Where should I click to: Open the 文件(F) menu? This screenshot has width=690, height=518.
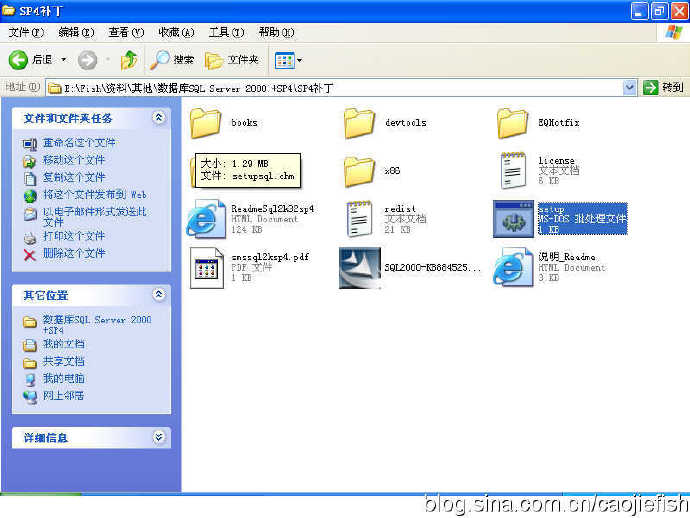(26, 32)
